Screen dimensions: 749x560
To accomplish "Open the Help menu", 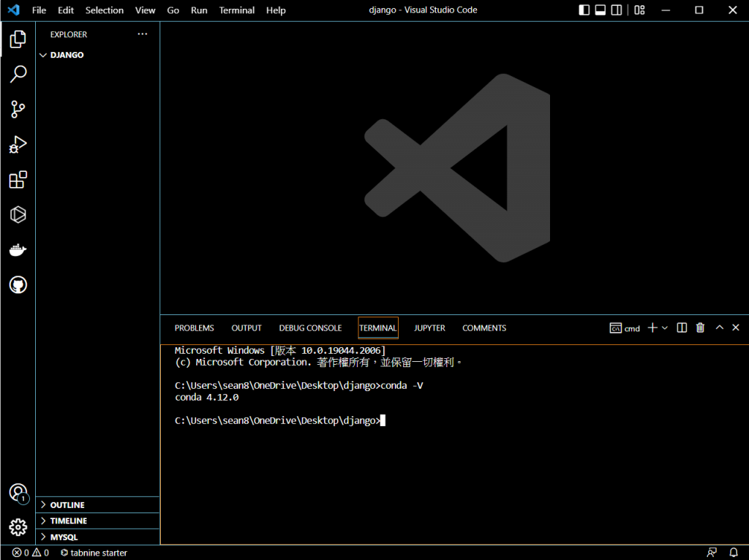I will point(276,10).
